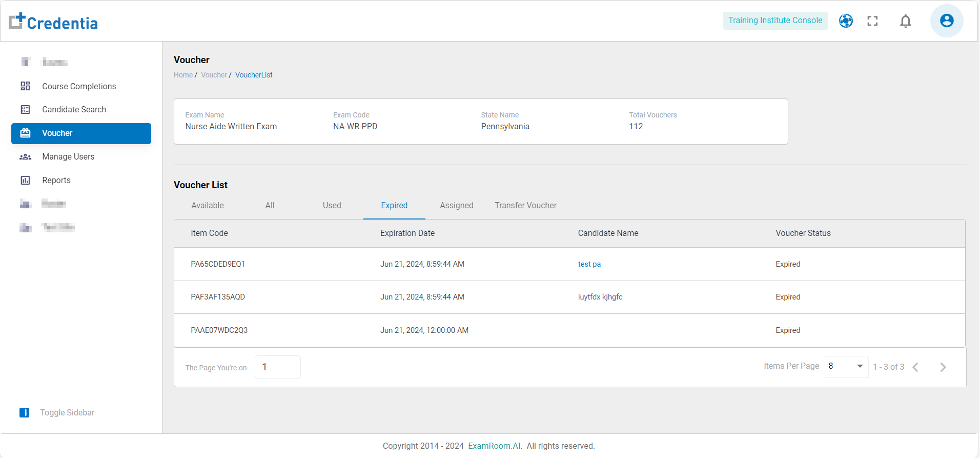The width and height of the screenshot is (980, 458).
Task: Click the Nurse Aide Written Exam name
Action: pyautogui.click(x=231, y=127)
